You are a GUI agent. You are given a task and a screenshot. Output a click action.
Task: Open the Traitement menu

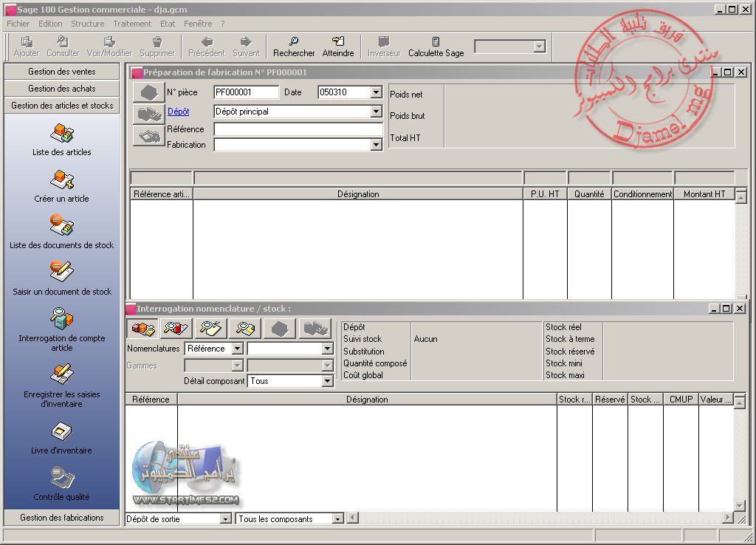pyautogui.click(x=131, y=23)
